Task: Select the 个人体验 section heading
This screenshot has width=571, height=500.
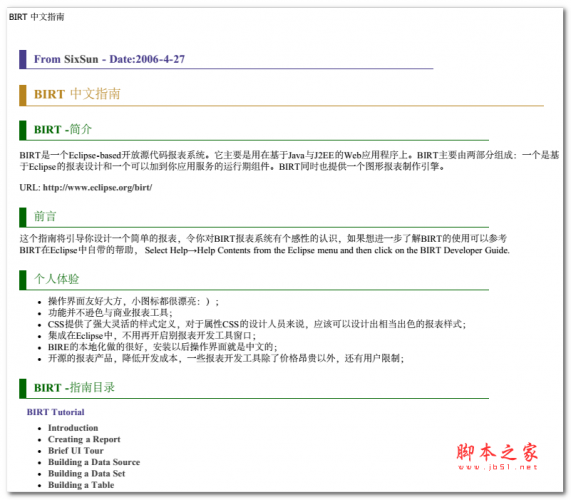Action: tap(56, 279)
